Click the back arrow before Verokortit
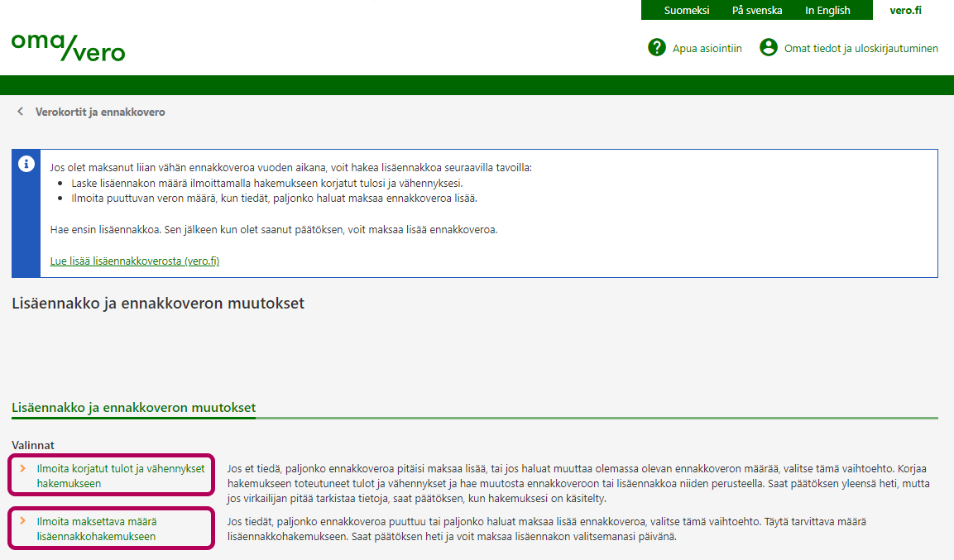Screen dimensions: 954x560 (20, 112)
